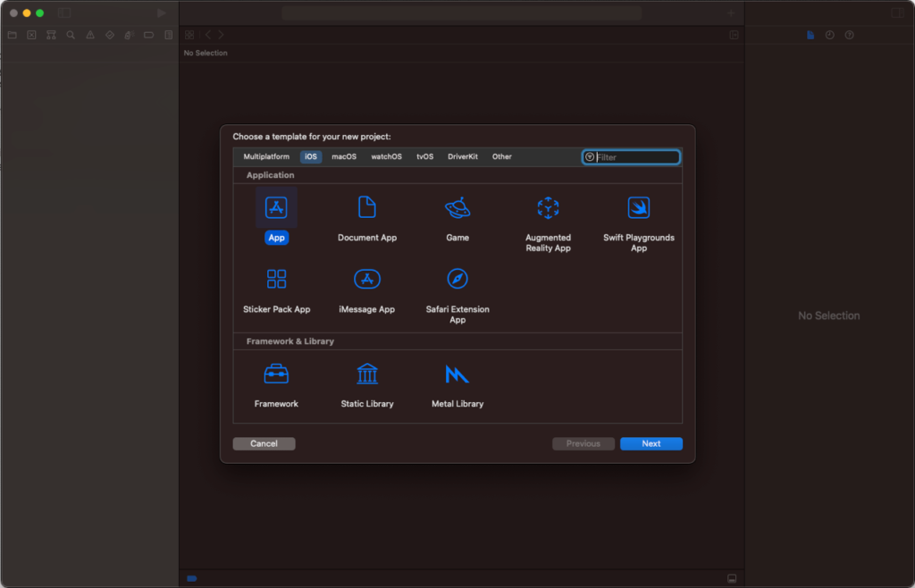The height and width of the screenshot is (588, 915).
Task: Toggle the editor options split button
Action: (x=735, y=35)
